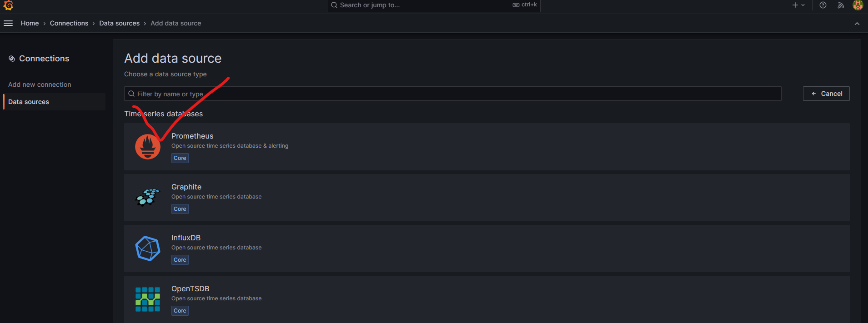Select the InfluxDB data source title
The image size is (868, 323).
(x=186, y=238)
